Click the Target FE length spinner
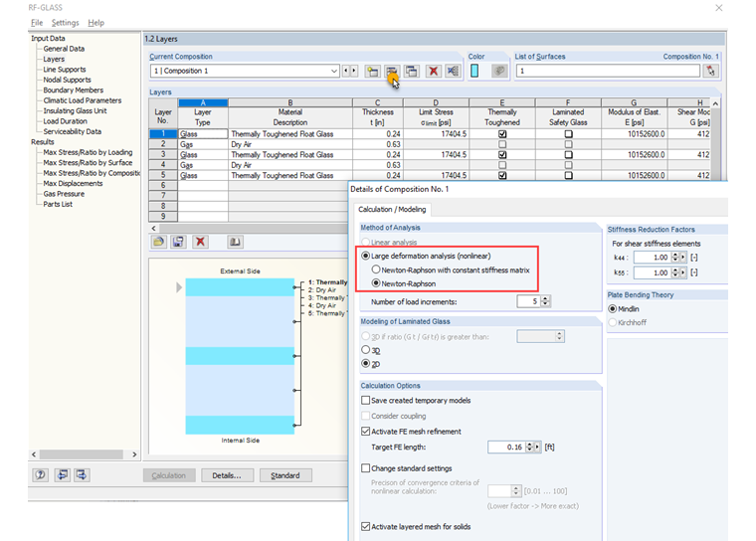 [x=529, y=447]
